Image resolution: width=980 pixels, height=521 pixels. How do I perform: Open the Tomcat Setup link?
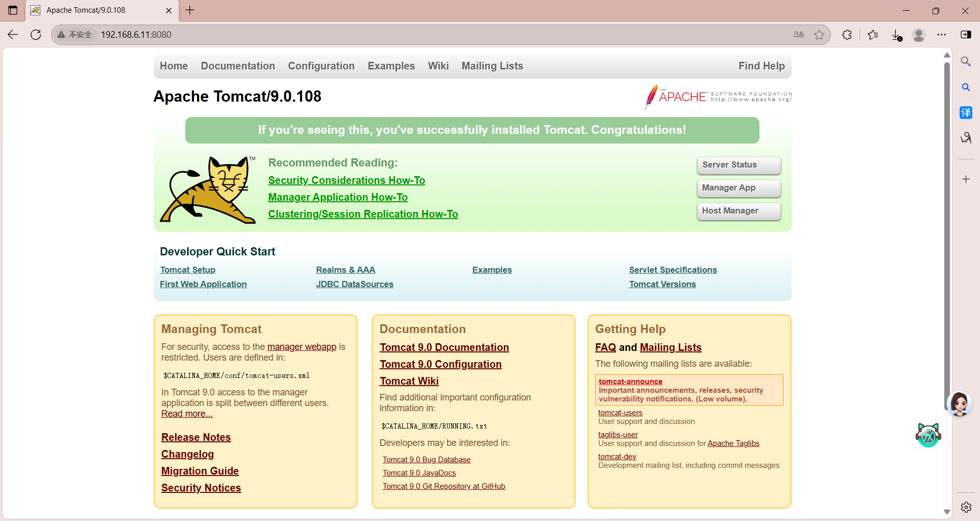pos(187,270)
